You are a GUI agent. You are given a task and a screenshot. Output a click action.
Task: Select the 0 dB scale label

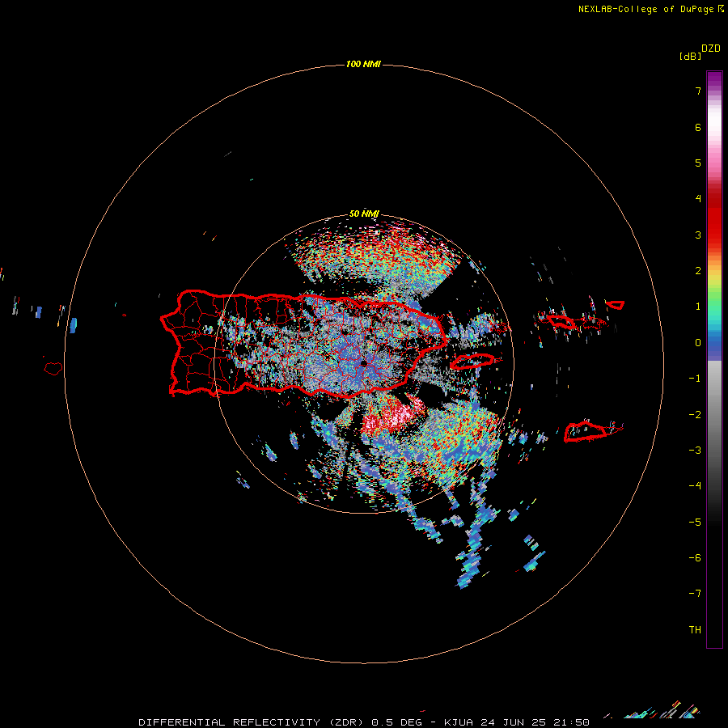pyautogui.click(x=698, y=343)
